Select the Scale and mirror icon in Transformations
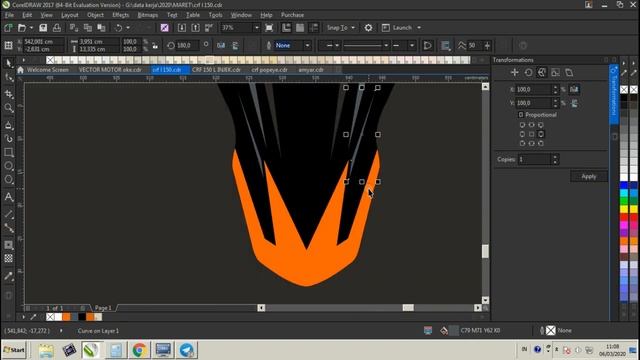This screenshot has height=360, width=640. point(542,73)
